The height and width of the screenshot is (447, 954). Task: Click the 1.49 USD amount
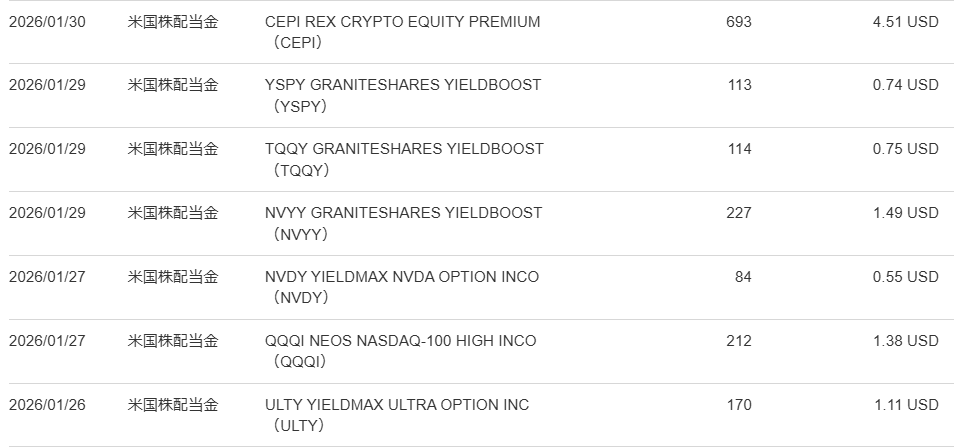click(x=906, y=213)
